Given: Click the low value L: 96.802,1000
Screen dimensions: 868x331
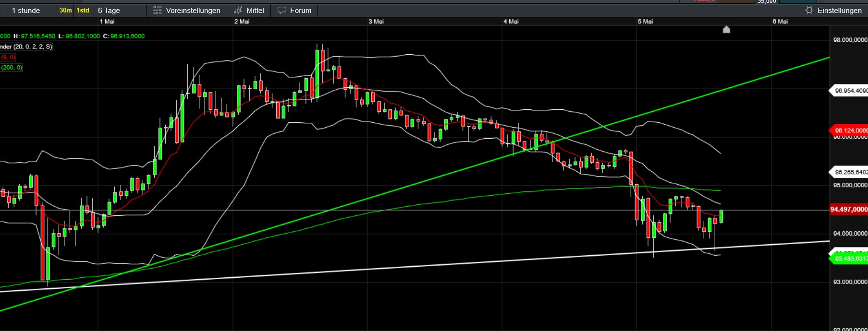Looking at the screenshot, I should point(79,36).
